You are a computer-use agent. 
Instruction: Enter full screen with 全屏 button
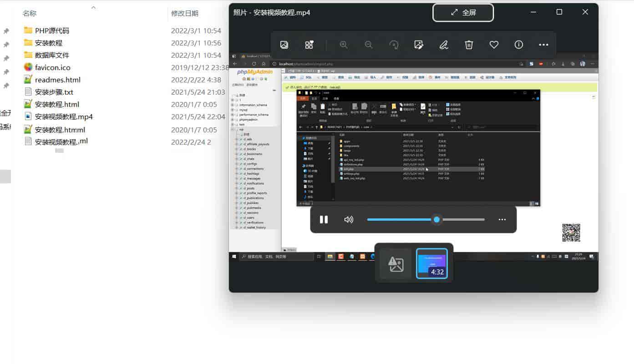[463, 13]
